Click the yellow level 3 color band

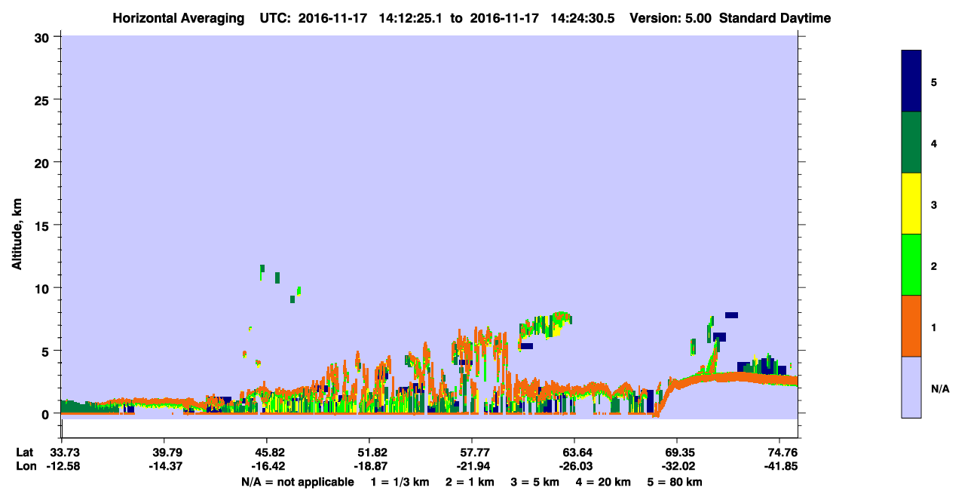tap(911, 204)
